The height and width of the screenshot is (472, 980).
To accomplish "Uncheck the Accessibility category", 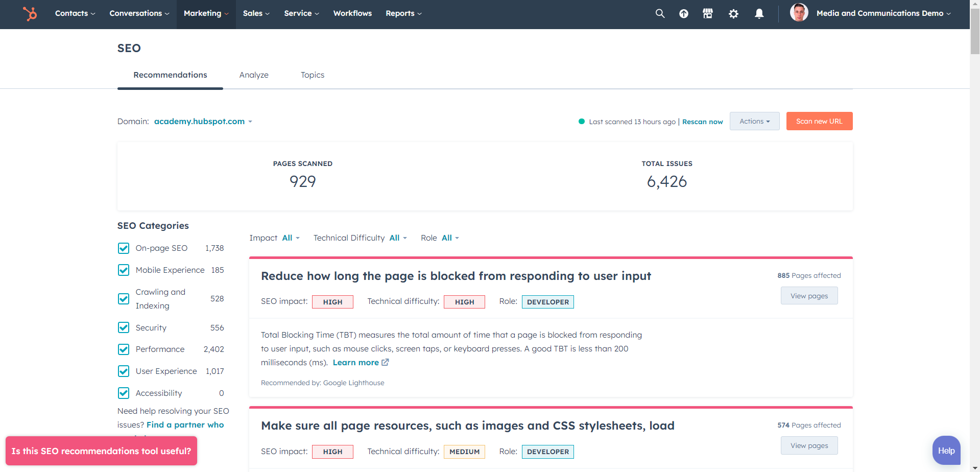I will (x=123, y=393).
